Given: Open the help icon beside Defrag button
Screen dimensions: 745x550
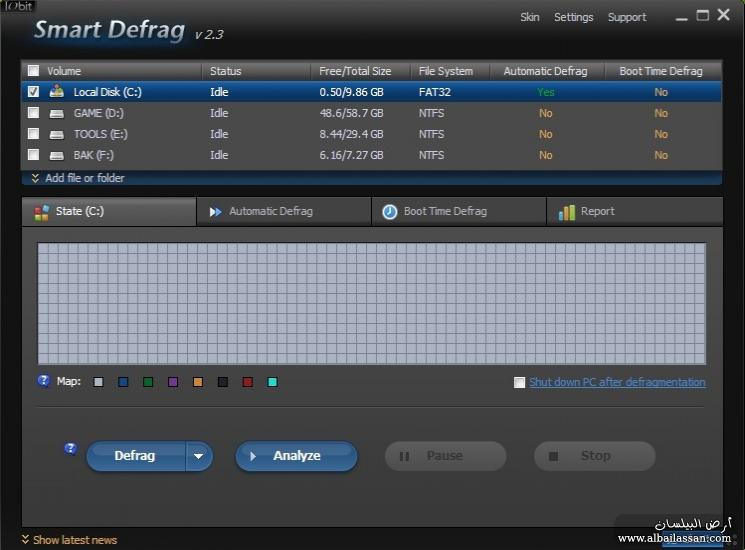Looking at the screenshot, I should [70, 448].
